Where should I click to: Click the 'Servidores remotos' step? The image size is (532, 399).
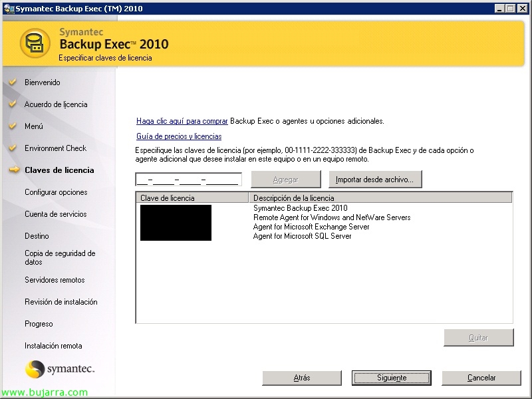(55, 280)
